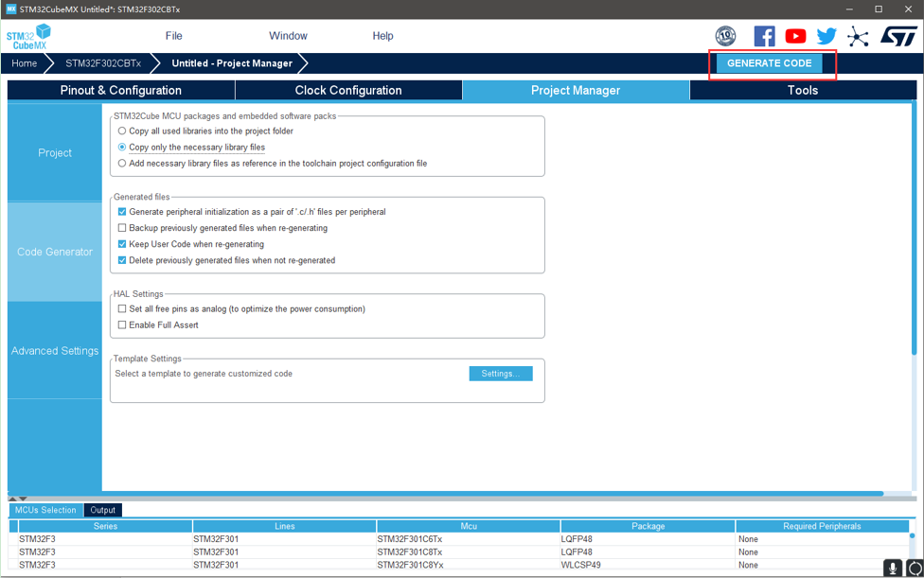Screen dimensions: 924x578
Task: Click the ST community network icon
Action: pyautogui.click(x=858, y=37)
